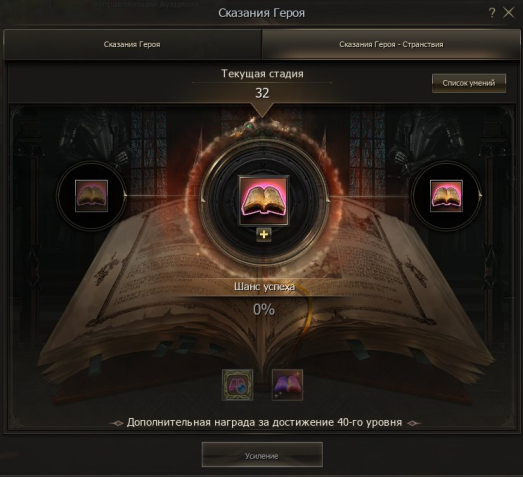
Task: Select the right book icon in circle
Action: [x=446, y=196]
